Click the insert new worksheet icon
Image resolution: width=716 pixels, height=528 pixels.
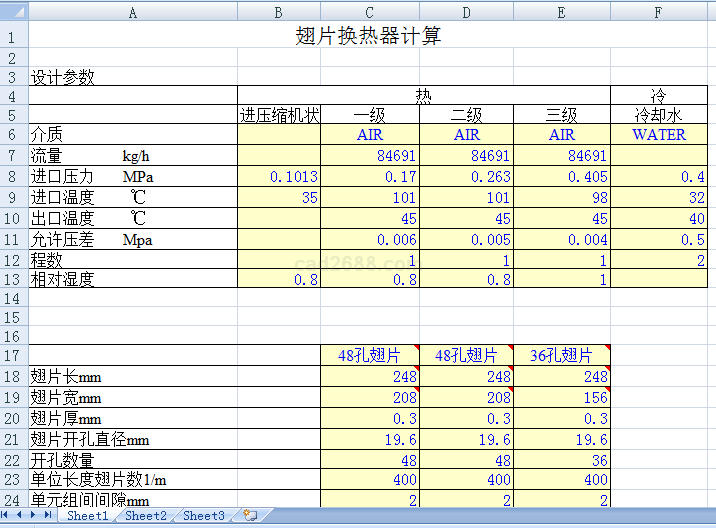click(250, 515)
